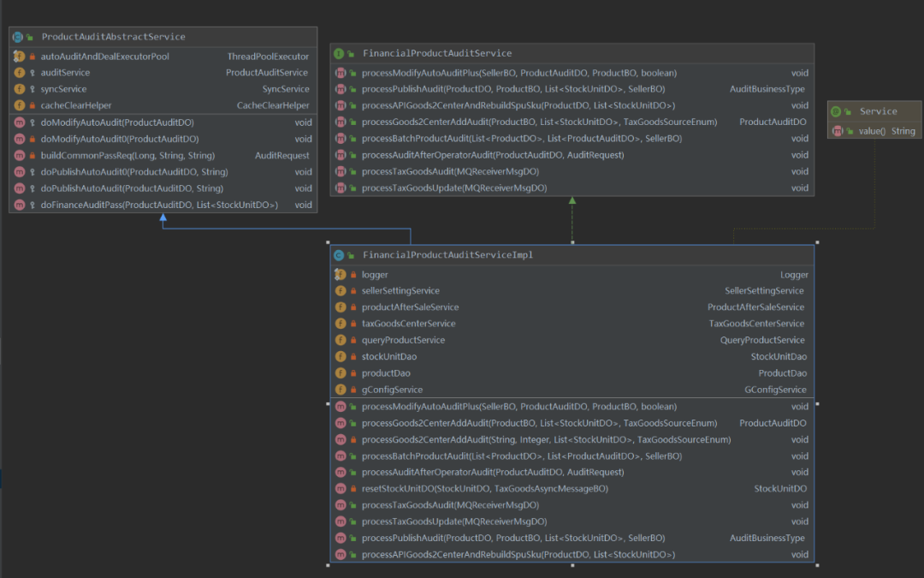
Task: Select the FinancialProductAuditServiceImpl node title
Action: [447, 255]
